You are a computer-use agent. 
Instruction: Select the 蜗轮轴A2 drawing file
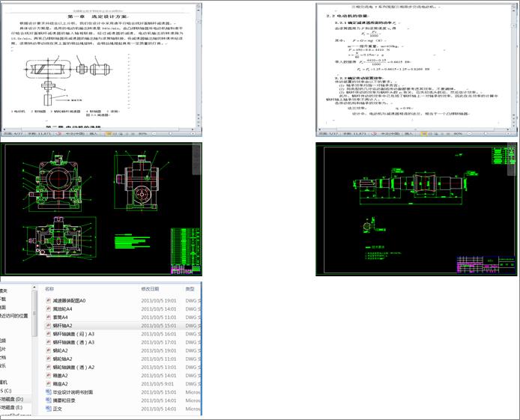coord(62,359)
